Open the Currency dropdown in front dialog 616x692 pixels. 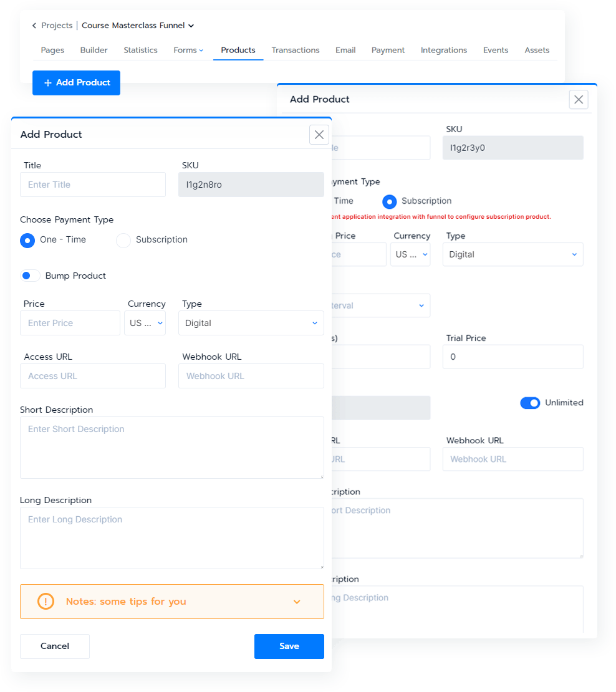click(x=145, y=323)
